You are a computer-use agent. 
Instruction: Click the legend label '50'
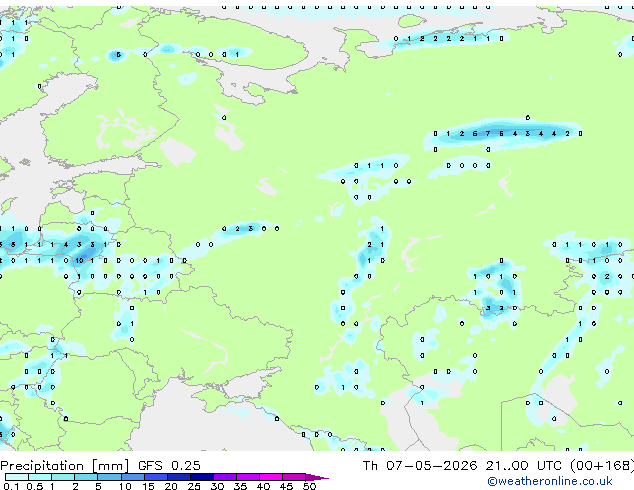click(x=309, y=486)
